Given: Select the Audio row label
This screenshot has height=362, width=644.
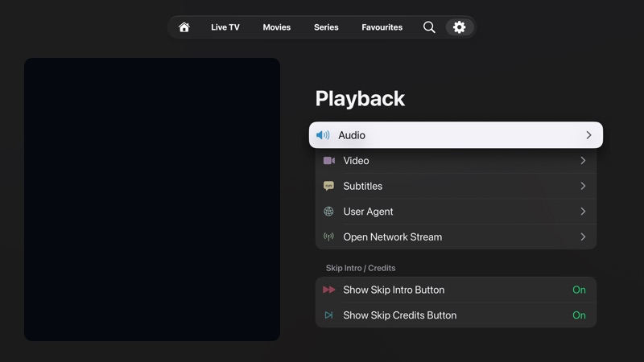Looking at the screenshot, I should pos(352,135).
